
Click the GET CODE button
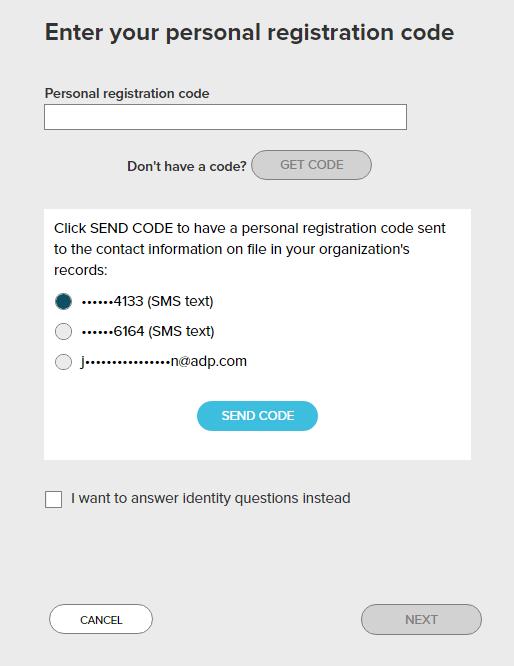tap(311, 165)
